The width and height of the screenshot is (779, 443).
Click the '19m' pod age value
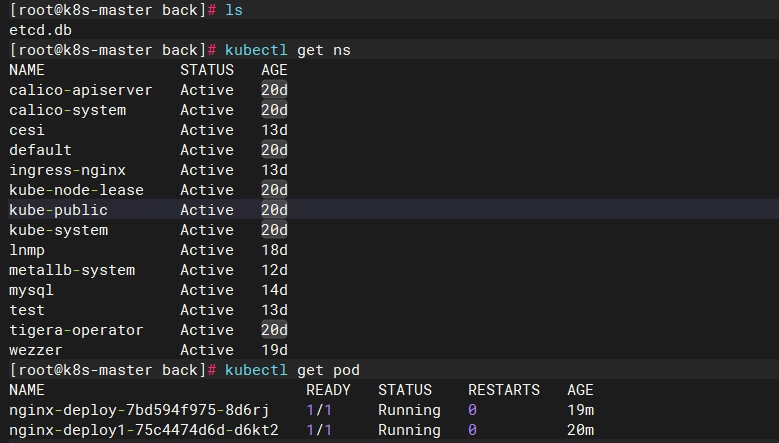coord(581,410)
